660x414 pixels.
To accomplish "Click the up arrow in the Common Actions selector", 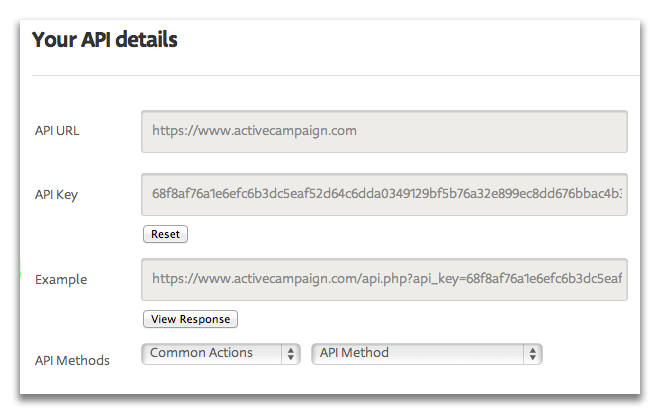I will tap(291, 350).
